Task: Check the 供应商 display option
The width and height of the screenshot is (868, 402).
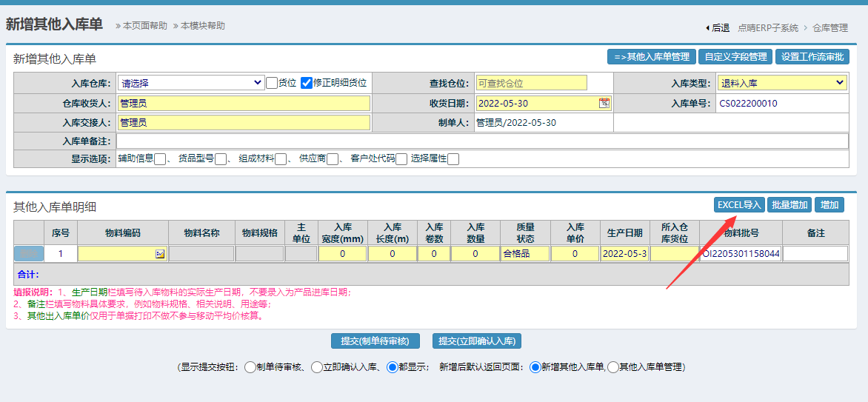Action: (x=333, y=158)
